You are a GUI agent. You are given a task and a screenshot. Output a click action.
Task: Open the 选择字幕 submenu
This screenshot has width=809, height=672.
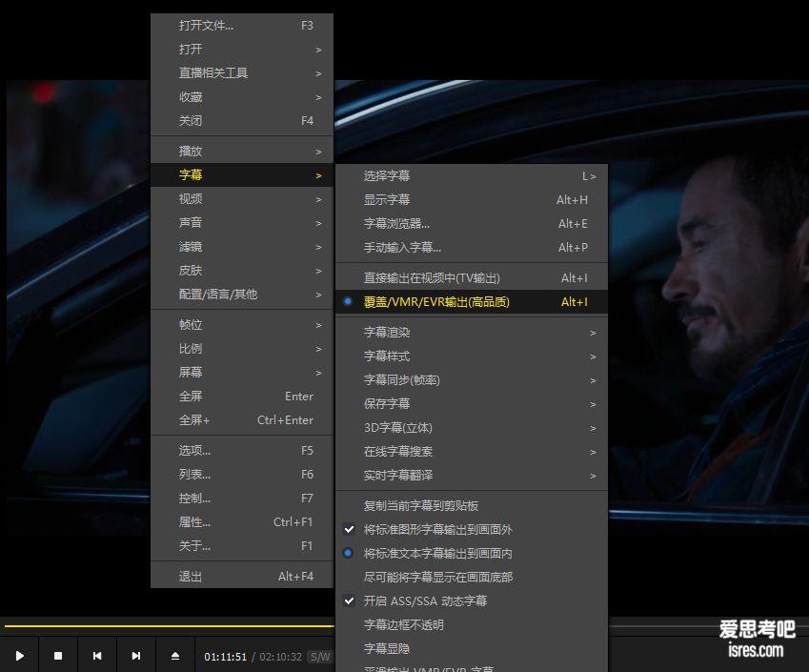(x=472, y=176)
